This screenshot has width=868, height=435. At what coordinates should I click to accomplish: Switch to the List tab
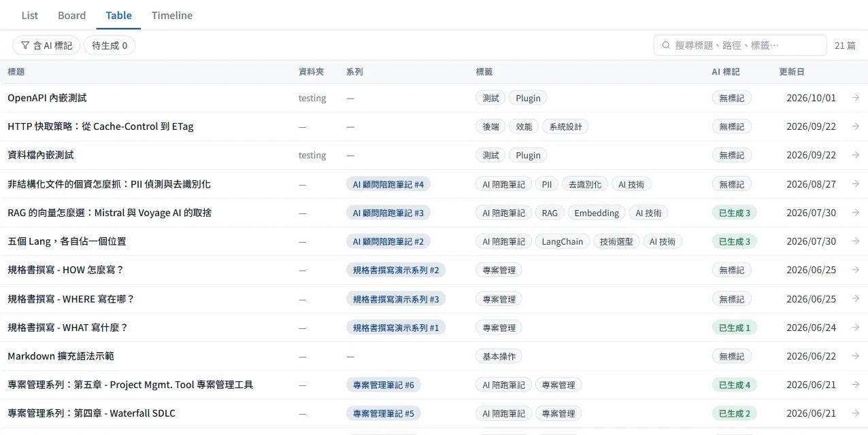click(30, 15)
